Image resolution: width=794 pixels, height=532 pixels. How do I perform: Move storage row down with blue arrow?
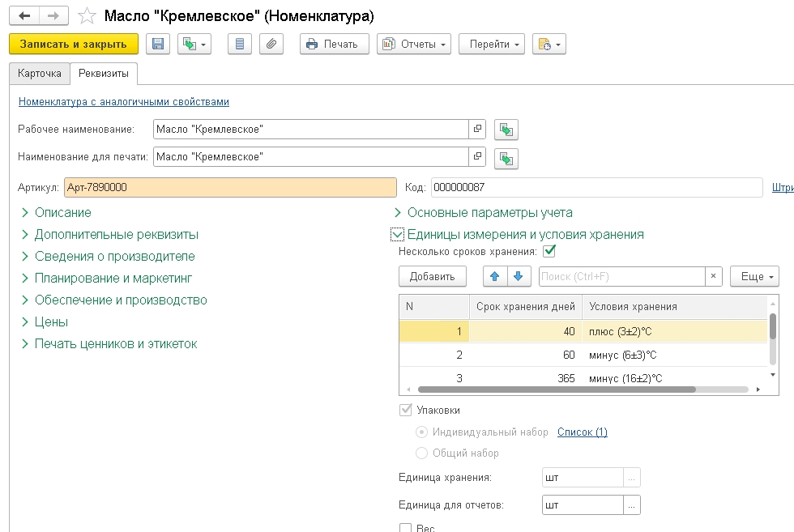pos(518,276)
